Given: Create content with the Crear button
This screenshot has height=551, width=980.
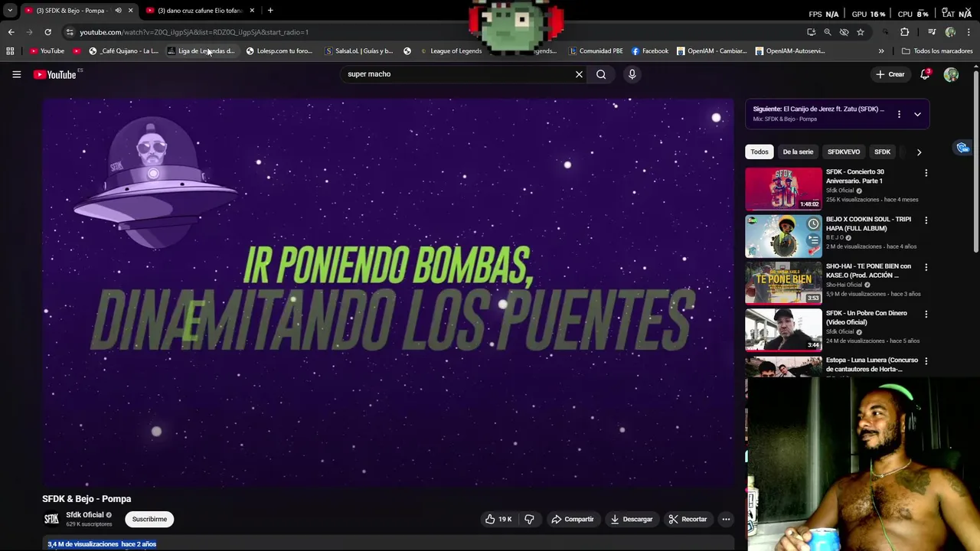Looking at the screenshot, I should click(890, 74).
